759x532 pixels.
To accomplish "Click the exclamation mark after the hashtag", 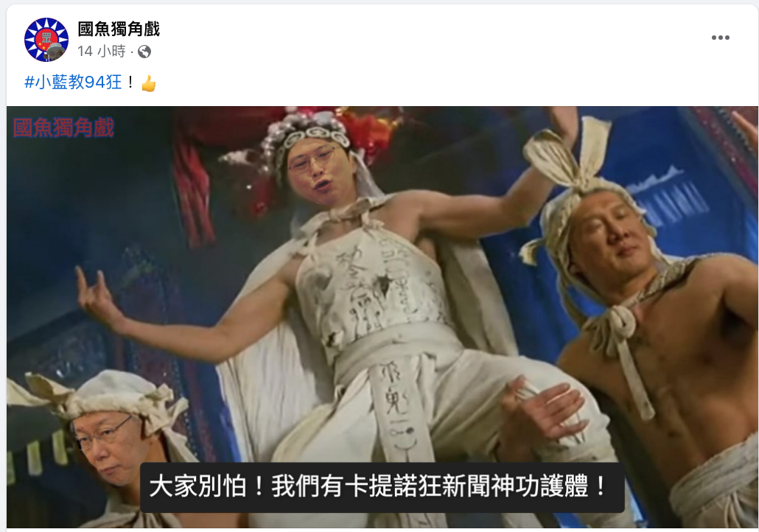I will pos(130,83).
